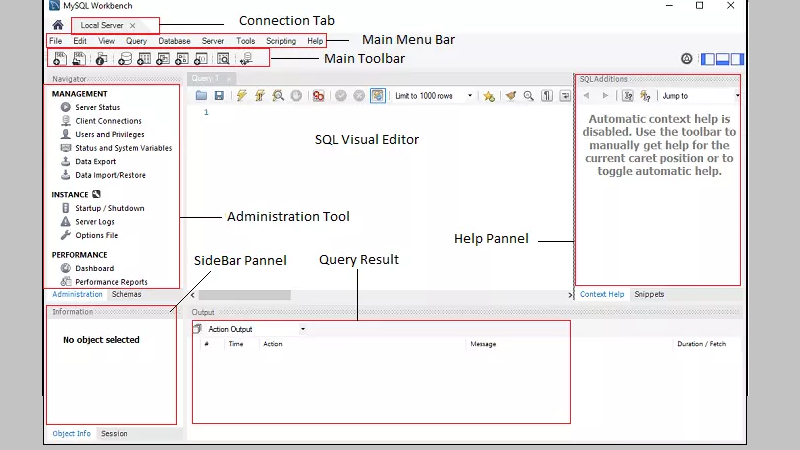
Task: Select the Context Help tab
Action: tap(602, 294)
